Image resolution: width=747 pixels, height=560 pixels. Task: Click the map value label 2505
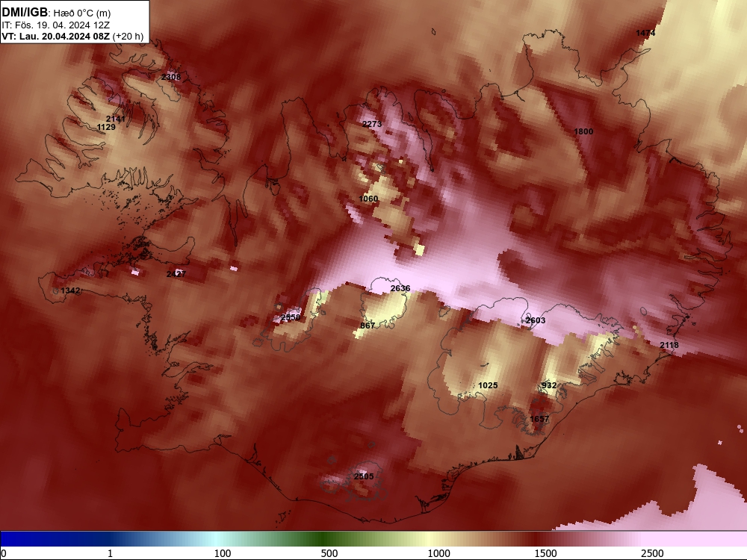[x=364, y=476]
